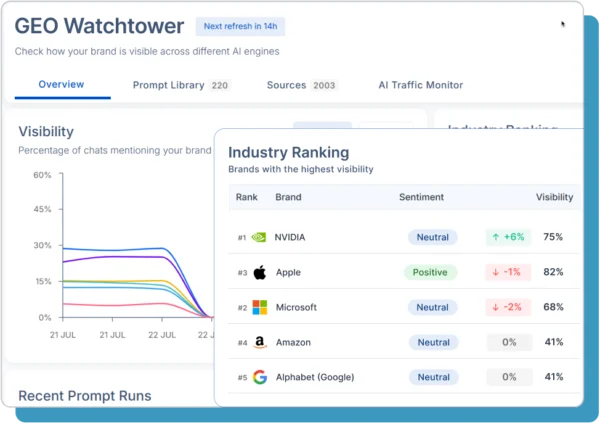600x423 pixels.
Task: Click the Rank column header
Action: click(246, 197)
